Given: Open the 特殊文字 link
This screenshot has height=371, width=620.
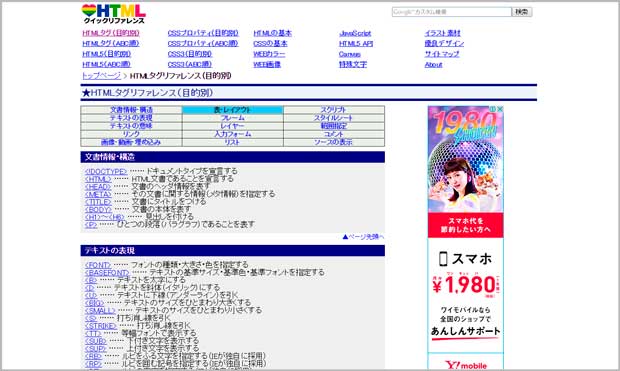Looking at the screenshot, I should pyautogui.click(x=353, y=64).
